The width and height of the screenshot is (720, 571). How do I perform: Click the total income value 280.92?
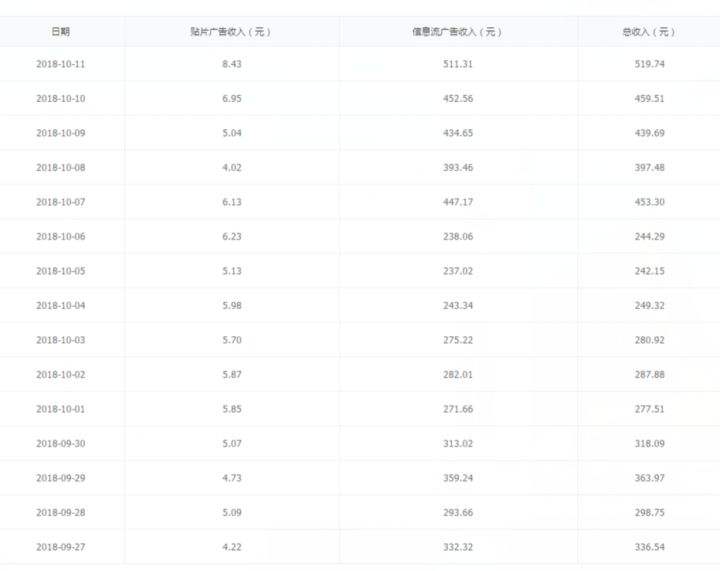[649, 340]
